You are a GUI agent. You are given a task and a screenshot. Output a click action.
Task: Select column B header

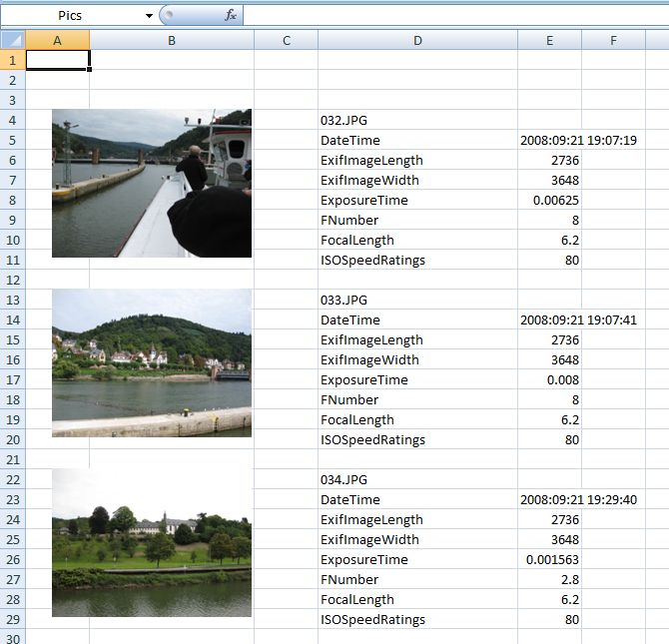(172, 40)
